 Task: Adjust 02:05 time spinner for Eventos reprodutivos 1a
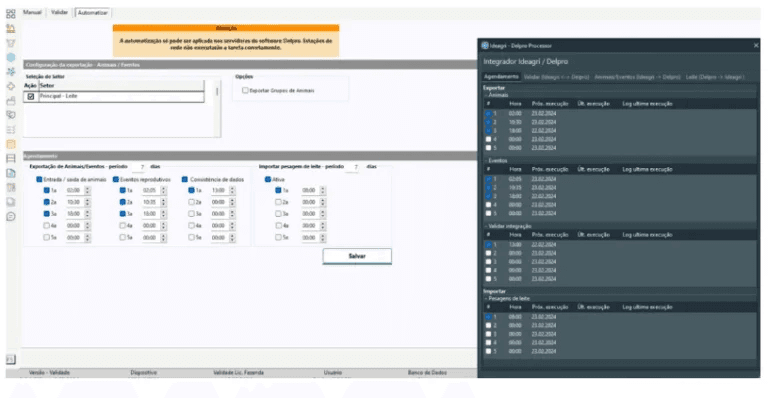click(x=164, y=190)
